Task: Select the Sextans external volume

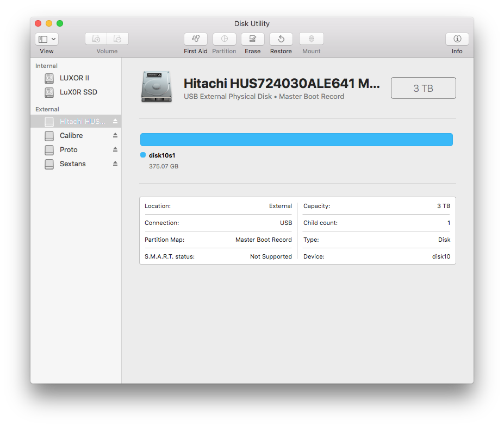Action: pyautogui.click(x=76, y=164)
